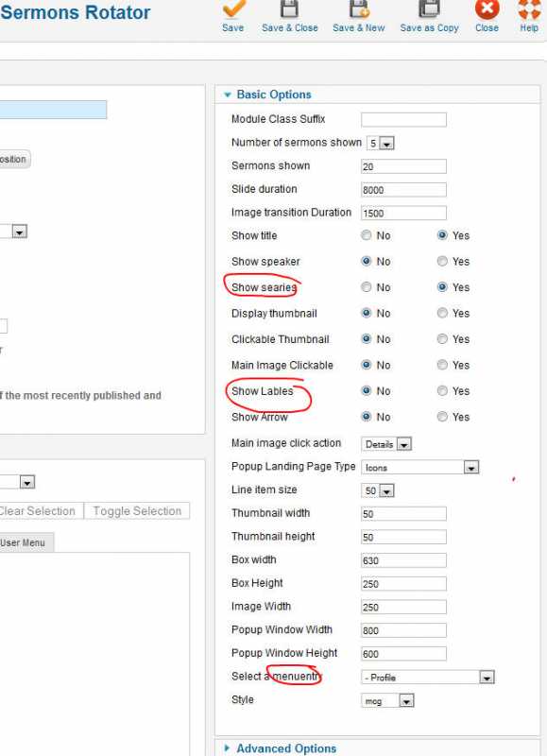Image resolution: width=547 pixels, height=756 pixels.
Task: Click the Save & Close icon
Action: [289, 9]
